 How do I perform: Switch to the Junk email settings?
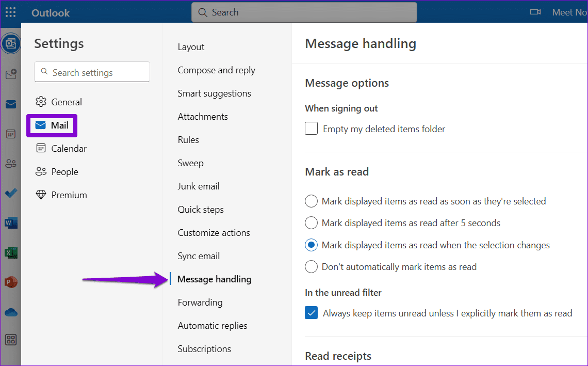click(198, 186)
